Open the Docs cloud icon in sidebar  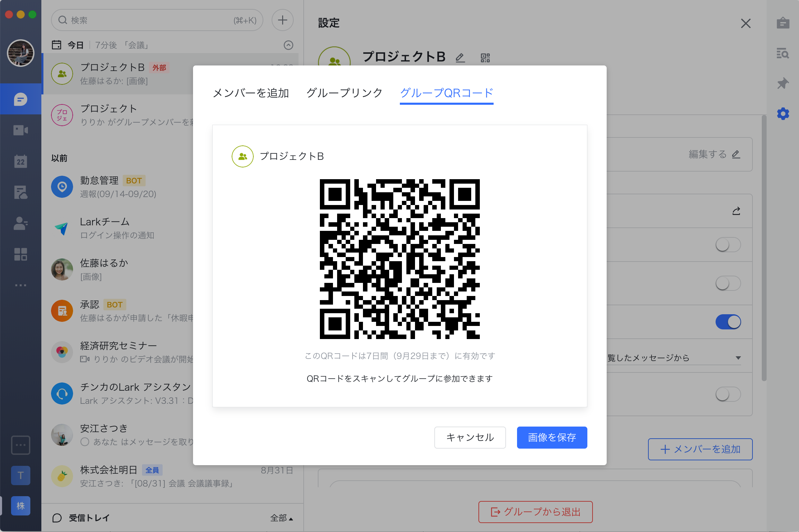pyautogui.click(x=21, y=192)
